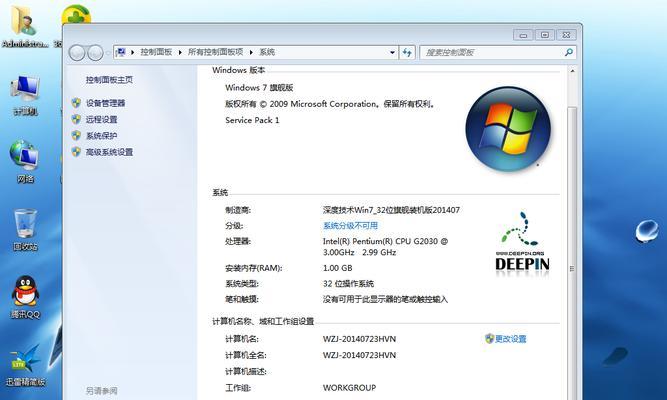Open the address bar history dropdown

coord(392,52)
